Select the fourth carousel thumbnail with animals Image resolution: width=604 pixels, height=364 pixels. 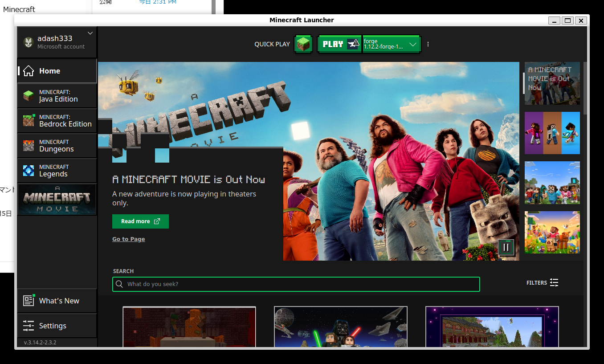(x=552, y=233)
